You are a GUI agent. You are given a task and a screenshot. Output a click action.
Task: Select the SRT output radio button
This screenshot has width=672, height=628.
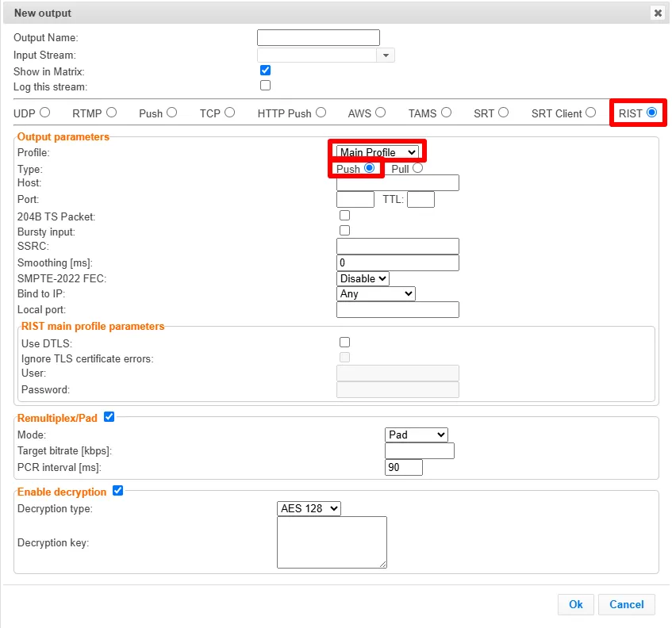504,113
